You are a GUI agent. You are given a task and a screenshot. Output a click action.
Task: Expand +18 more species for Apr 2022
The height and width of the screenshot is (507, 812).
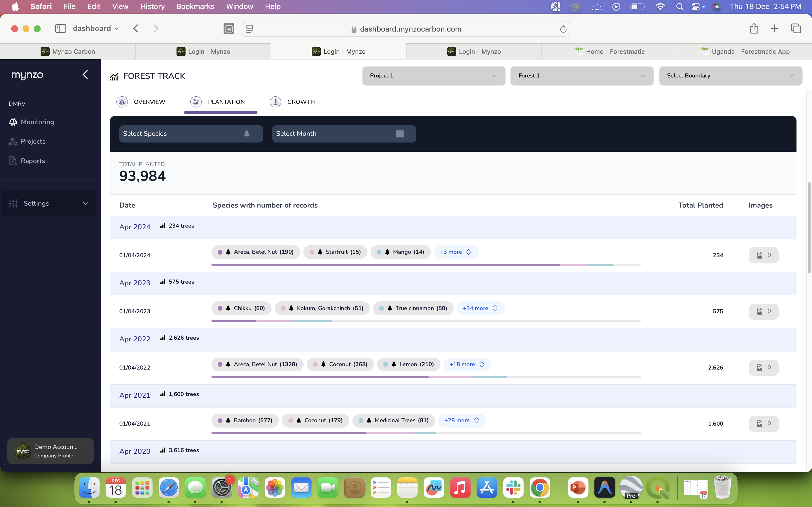(467, 364)
